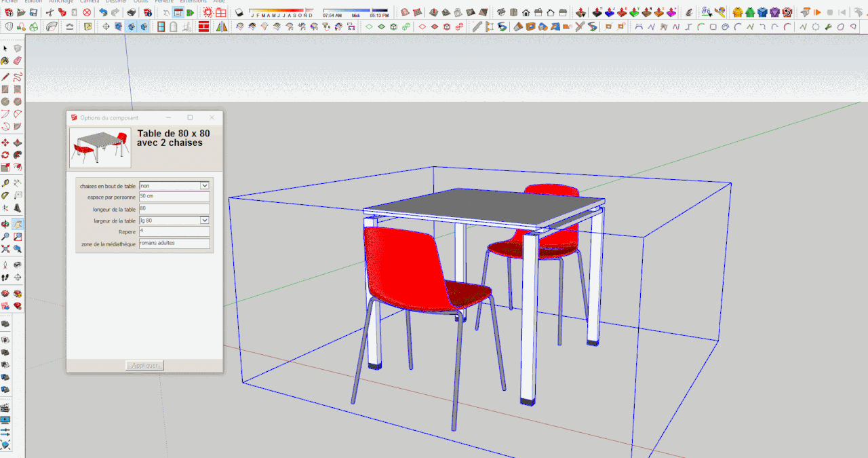868x458 pixels.
Task: Select the Circle tool
Action: (x=5, y=102)
